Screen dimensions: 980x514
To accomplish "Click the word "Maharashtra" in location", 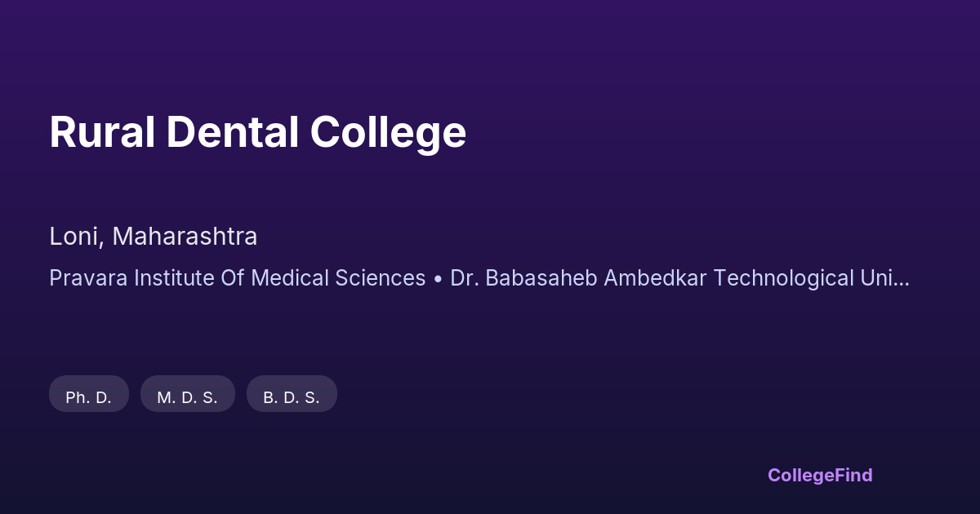I will tap(185, 237).
